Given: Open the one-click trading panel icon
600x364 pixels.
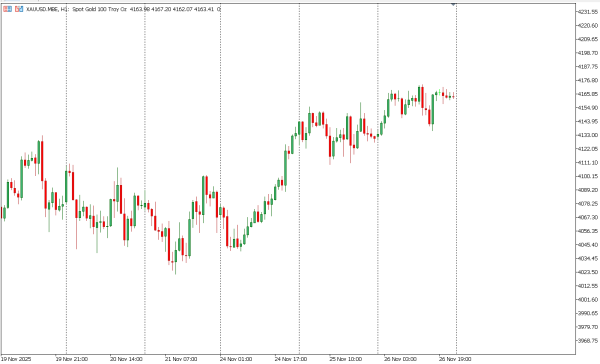Looking at the screenshot, I should click(7, 9).
